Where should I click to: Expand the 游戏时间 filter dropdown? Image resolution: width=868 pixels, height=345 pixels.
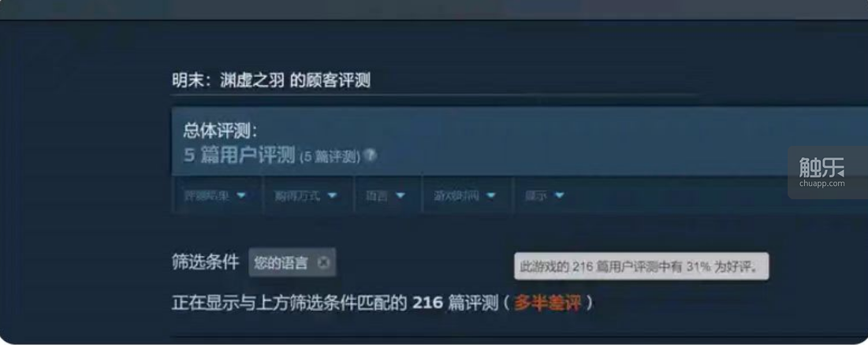coord(466,195)
